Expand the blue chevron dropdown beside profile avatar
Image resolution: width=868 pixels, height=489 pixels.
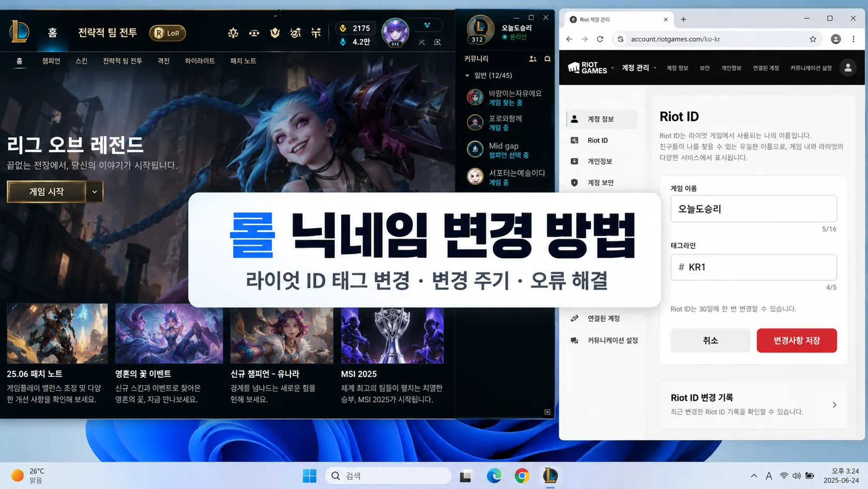pyautogui.click(x=427, y=25)
